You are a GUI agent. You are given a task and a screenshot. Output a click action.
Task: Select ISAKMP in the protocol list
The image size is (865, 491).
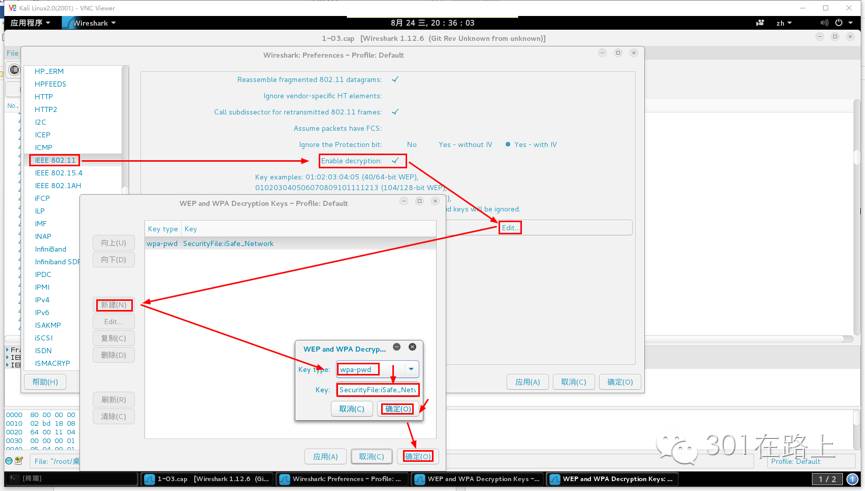pos(47,325)
